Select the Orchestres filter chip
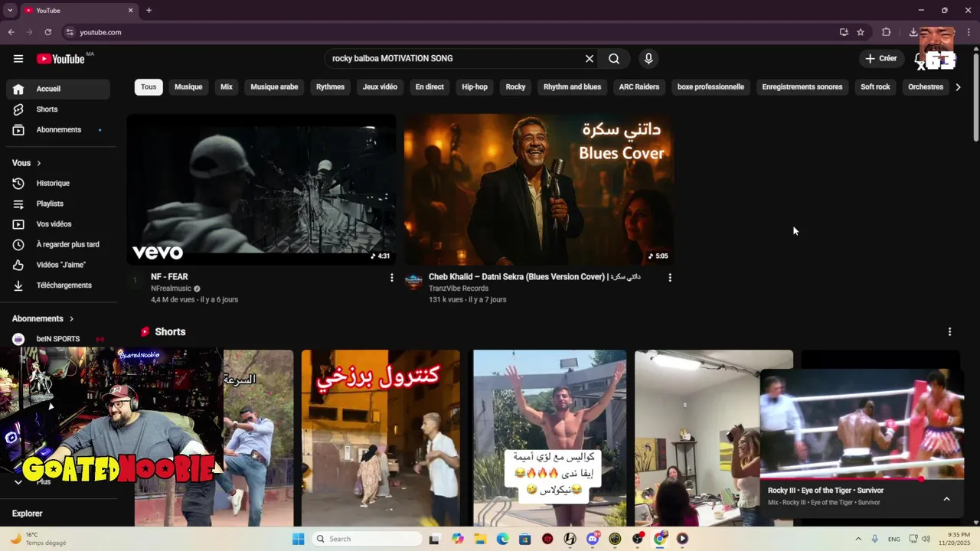 pyautogui.click(x=926, y=87)
